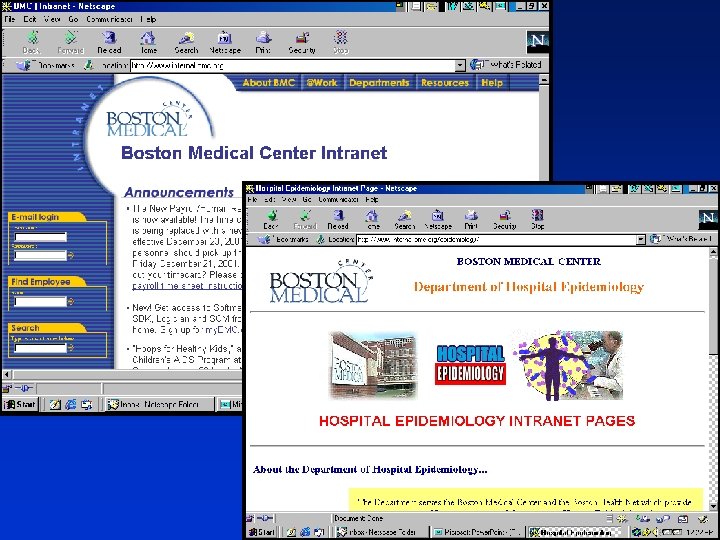Submit E-mail login arrow button
Viewport: 720px width, 540px height.
tap(71, 255)
